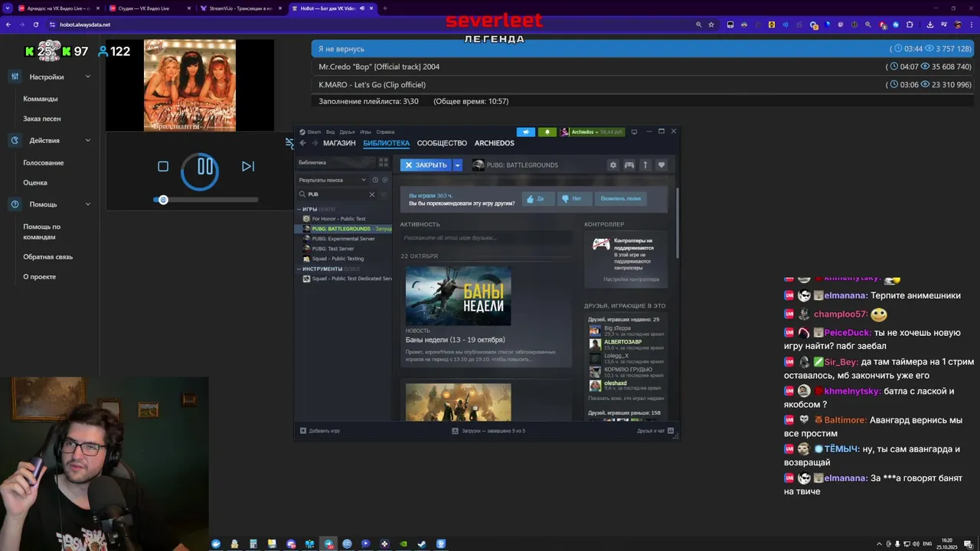Add PUBG to favorites with heart icon
The image size is (980, 551).
661,165
